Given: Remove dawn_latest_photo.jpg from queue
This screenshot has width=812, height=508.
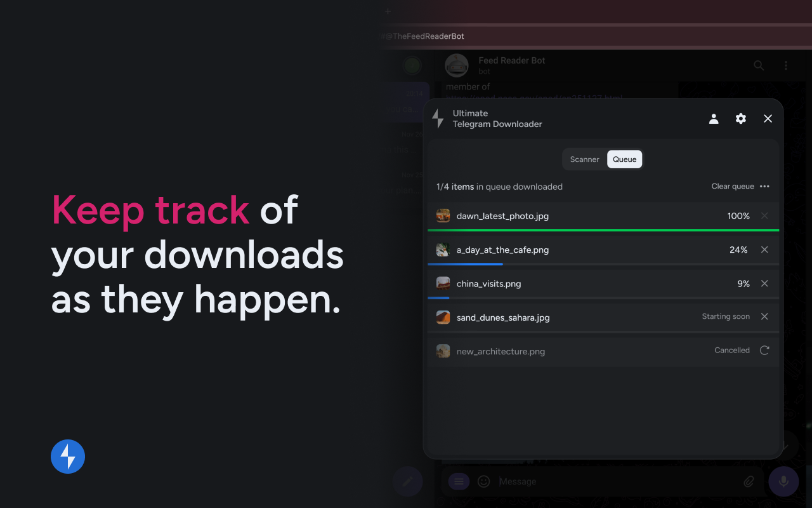Looking at the screenshot, I should click(764, 216).
